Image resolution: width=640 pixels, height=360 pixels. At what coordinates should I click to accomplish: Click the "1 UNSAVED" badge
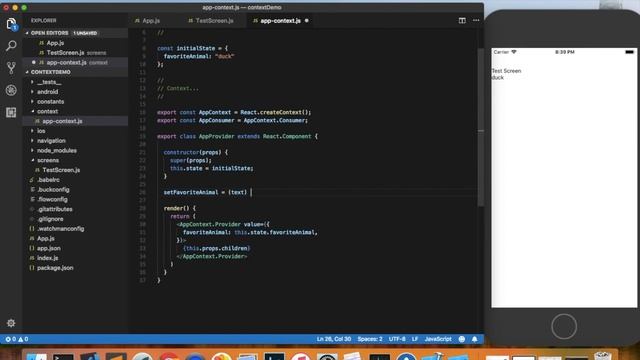click(x=85, y=33)
